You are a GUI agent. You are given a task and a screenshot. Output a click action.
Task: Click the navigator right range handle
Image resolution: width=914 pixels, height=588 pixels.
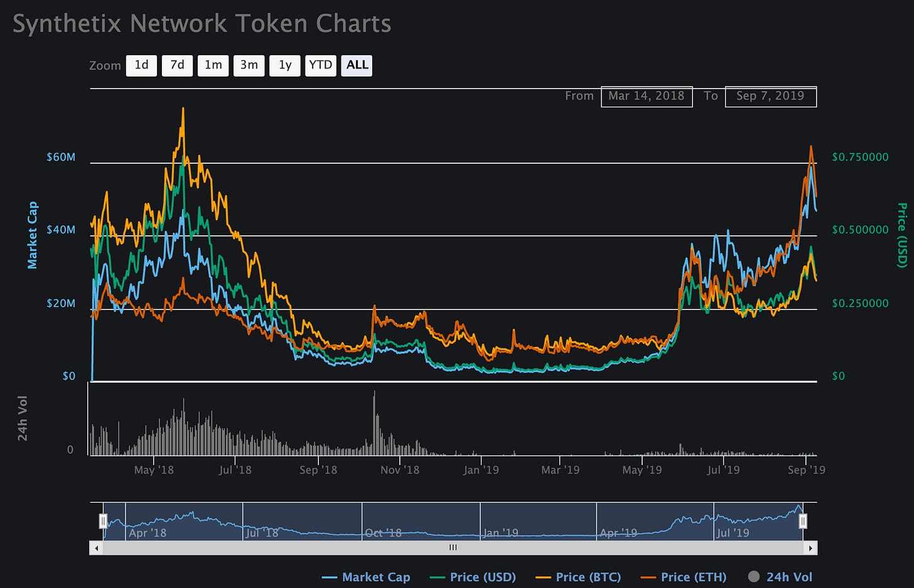[x=802, y=521]
